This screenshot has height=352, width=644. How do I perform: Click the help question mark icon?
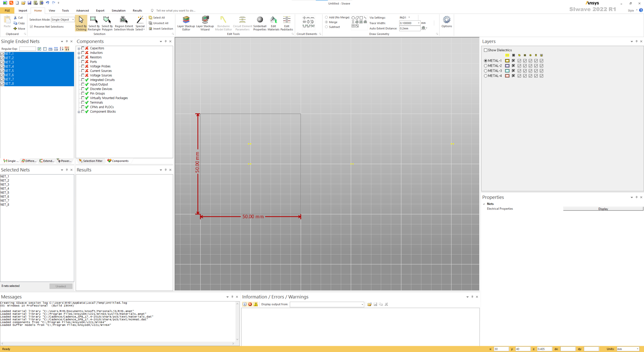tap(641, 10)
